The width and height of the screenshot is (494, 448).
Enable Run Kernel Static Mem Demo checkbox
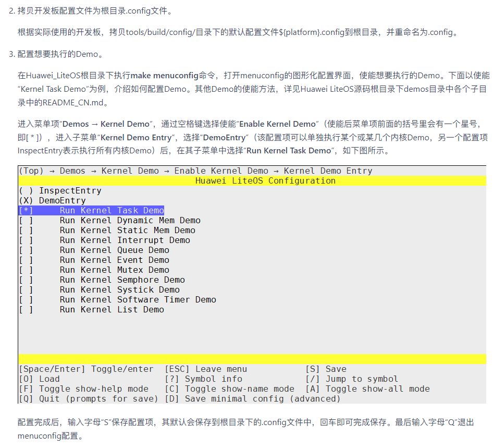tap(26, 231)
